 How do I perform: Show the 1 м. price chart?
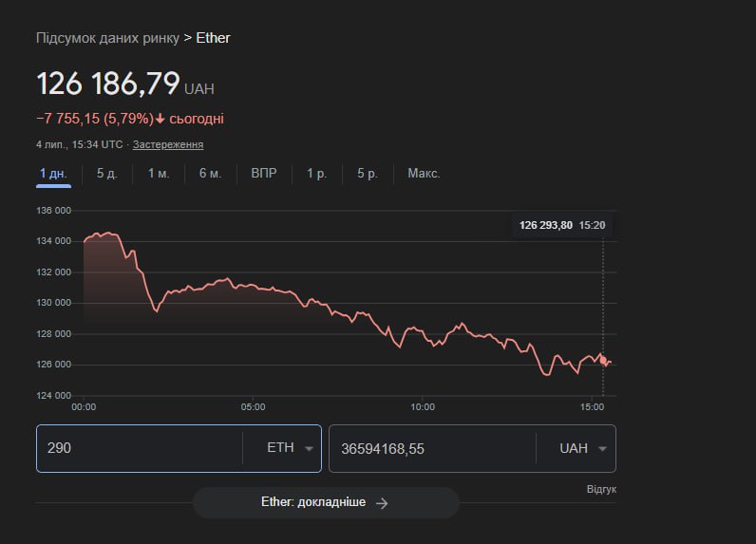pyautogui.click(x=158, y=174)
